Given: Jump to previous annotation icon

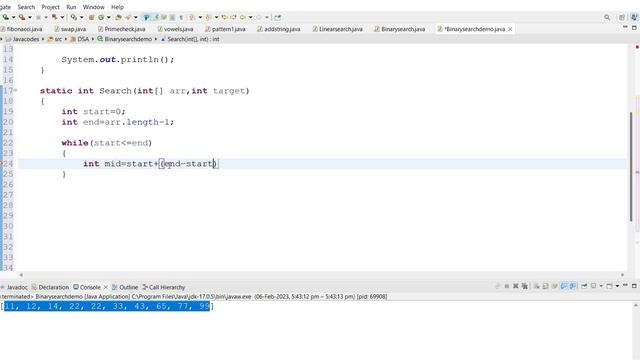Looking at the screenshot, I should [209, 17].
